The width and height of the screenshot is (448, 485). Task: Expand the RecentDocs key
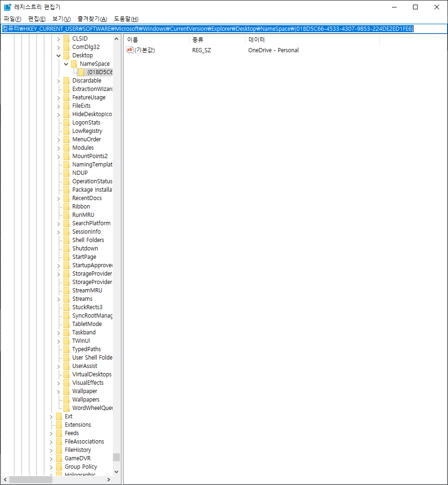[58, 199]
